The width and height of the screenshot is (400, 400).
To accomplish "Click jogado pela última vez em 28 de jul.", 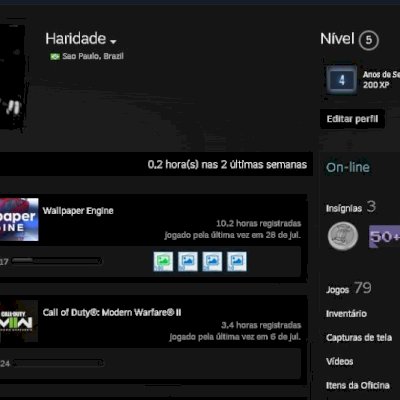I will (233, 235).
